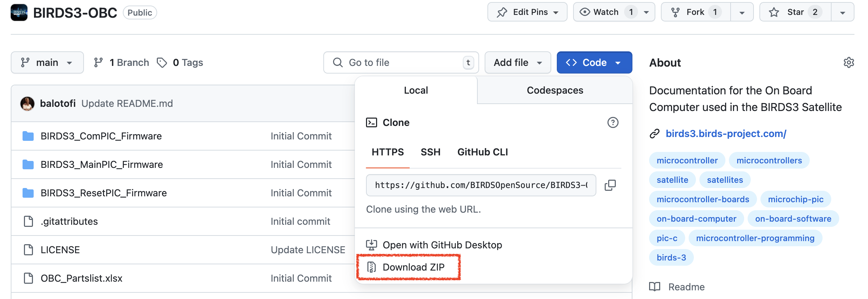Toggle the green Code dropdown button

pyautogui.click(x=594, y=62)
